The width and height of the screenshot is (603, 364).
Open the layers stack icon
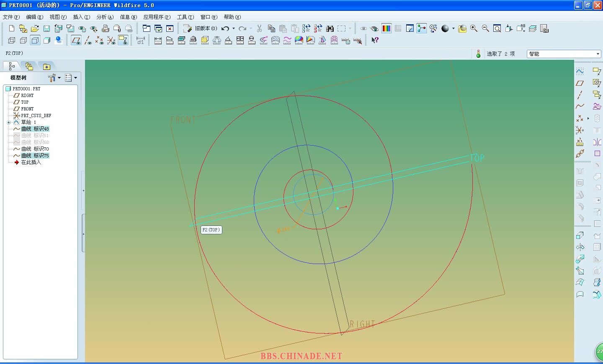[x=533, y=28]
